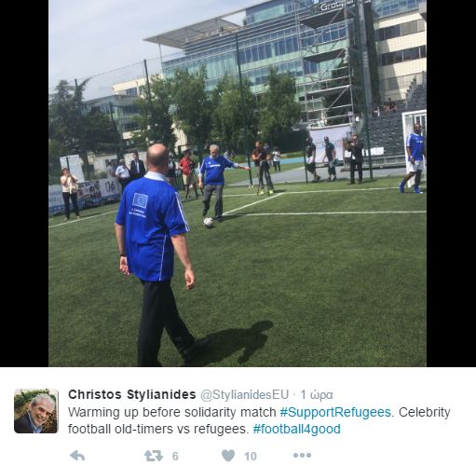Click the black bar left of the photo
The width and height of the screenshot is (476, 466).
[x=24, y=184]
